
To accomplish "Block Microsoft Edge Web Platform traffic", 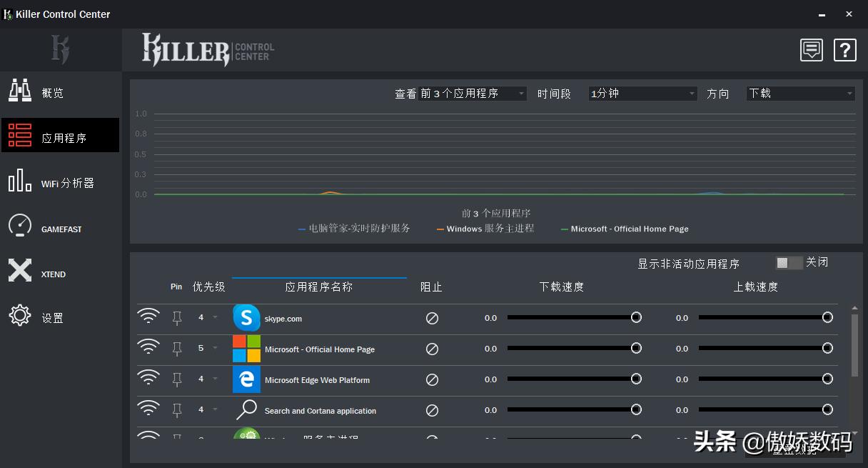I will tap(432, 379).
